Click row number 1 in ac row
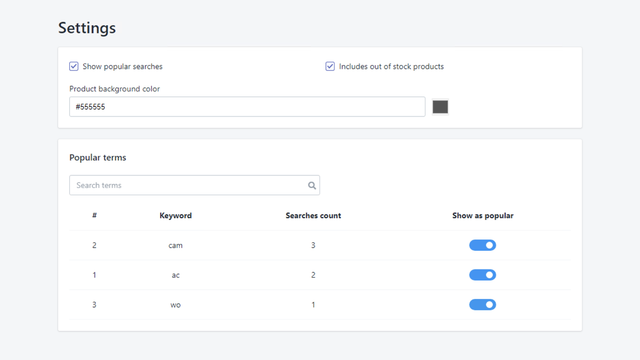This screenshot has height=360, width=640. (94, 275)
